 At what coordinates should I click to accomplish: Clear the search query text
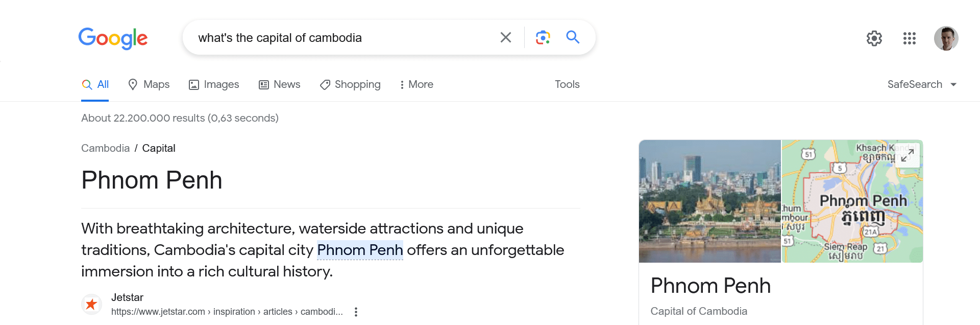tap(505, 37)
